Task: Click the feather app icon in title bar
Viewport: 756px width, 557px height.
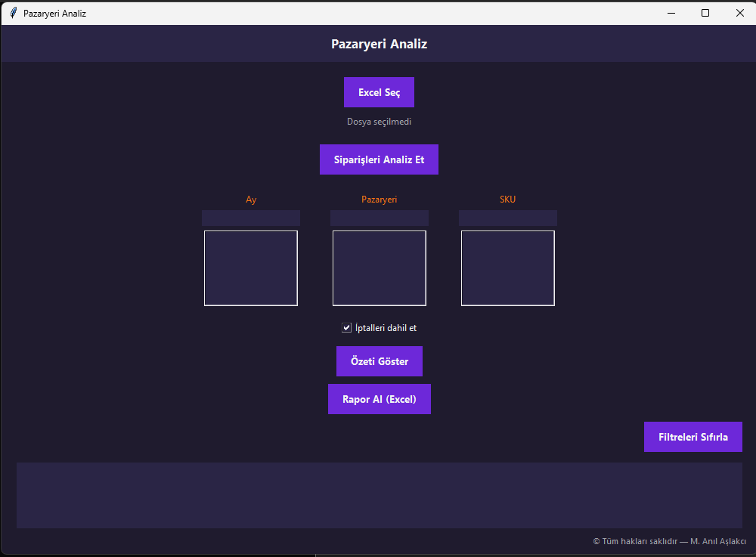Action: coord(13,13)
